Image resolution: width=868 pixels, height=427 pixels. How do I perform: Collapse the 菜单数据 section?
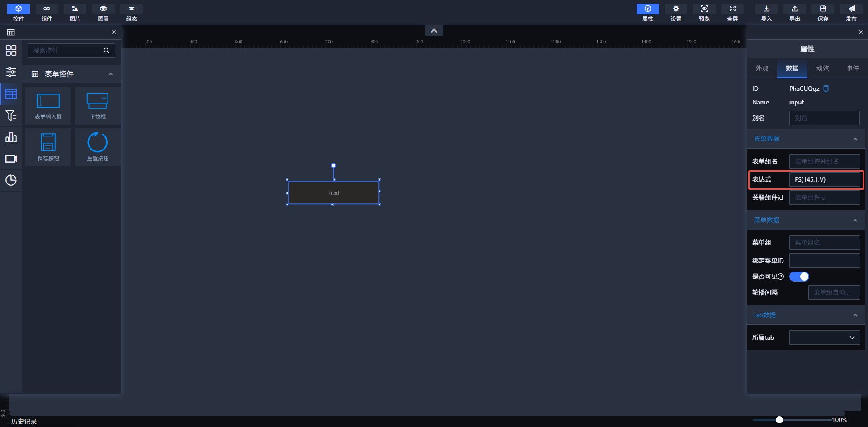(x=855, y=221)
